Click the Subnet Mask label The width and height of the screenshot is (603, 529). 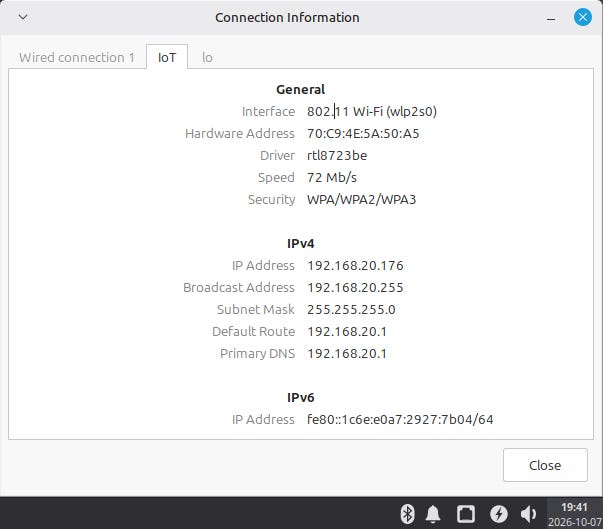tap(256, 309)
